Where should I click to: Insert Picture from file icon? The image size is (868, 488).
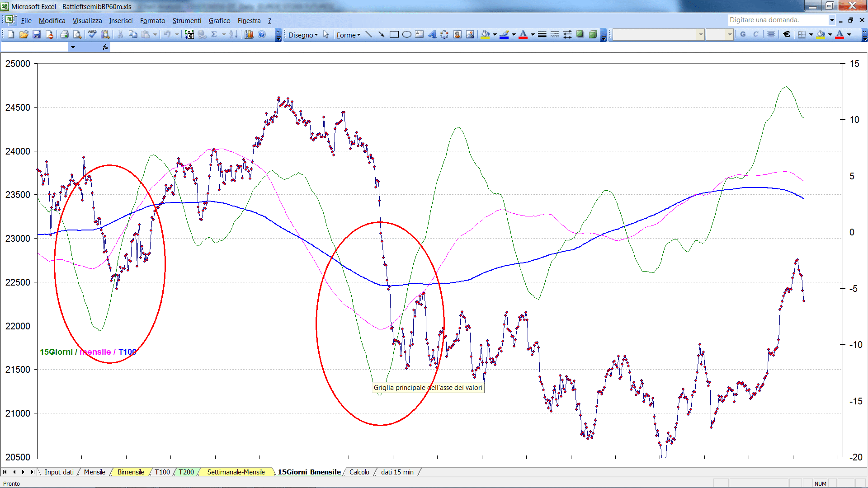pyautogui.click(x=470, y=34)
